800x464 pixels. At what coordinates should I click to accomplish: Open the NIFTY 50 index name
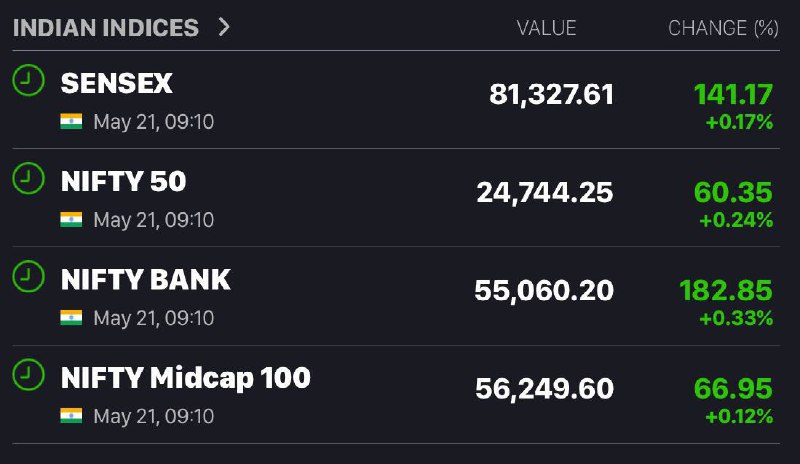(123, 181)
